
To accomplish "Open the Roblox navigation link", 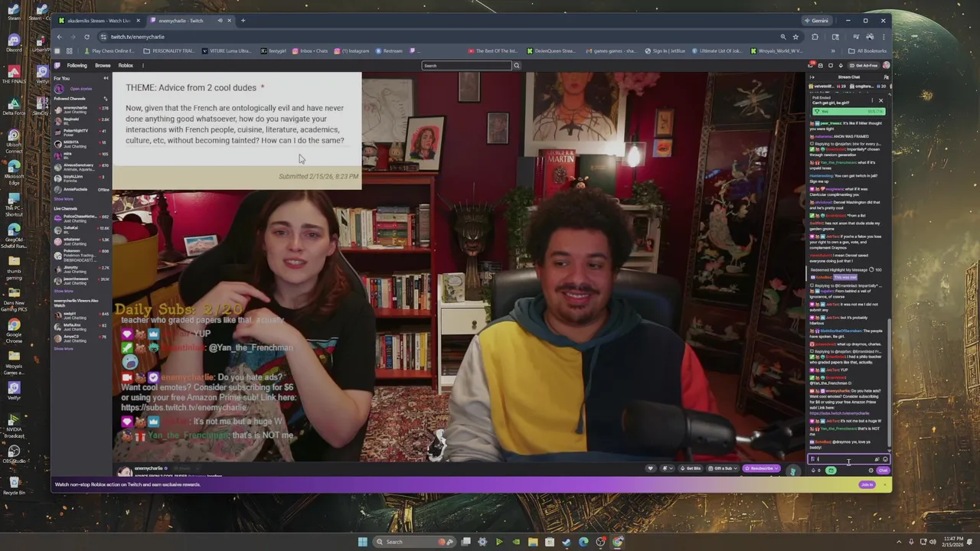I will point(126,65).
